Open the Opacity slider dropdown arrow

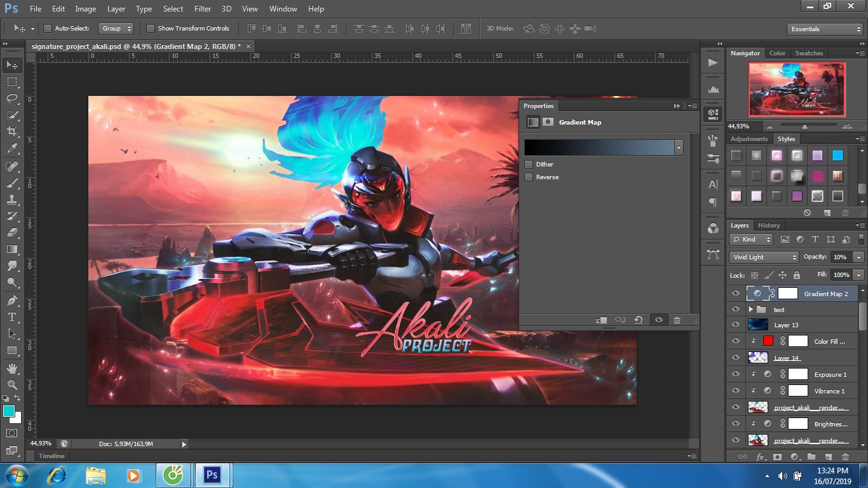[859, 257]
